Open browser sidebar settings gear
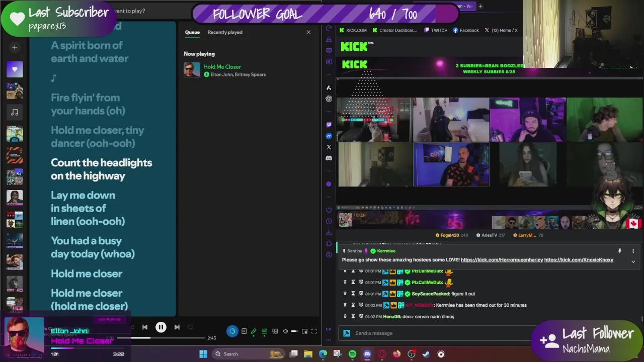Image resolution: width=644 pixels, height=362 pixels. point(329,254)
